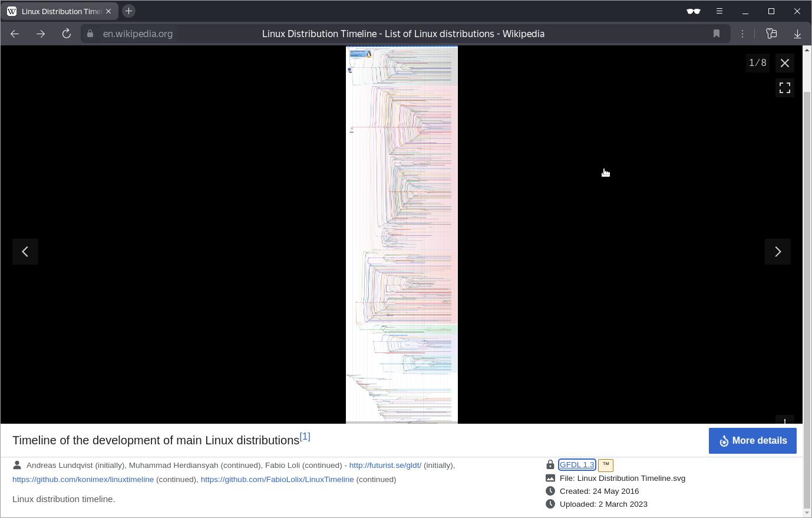Click the 'Linux distribution timeline.' description text
The image size is (812, 518).
tap(64, 499)
